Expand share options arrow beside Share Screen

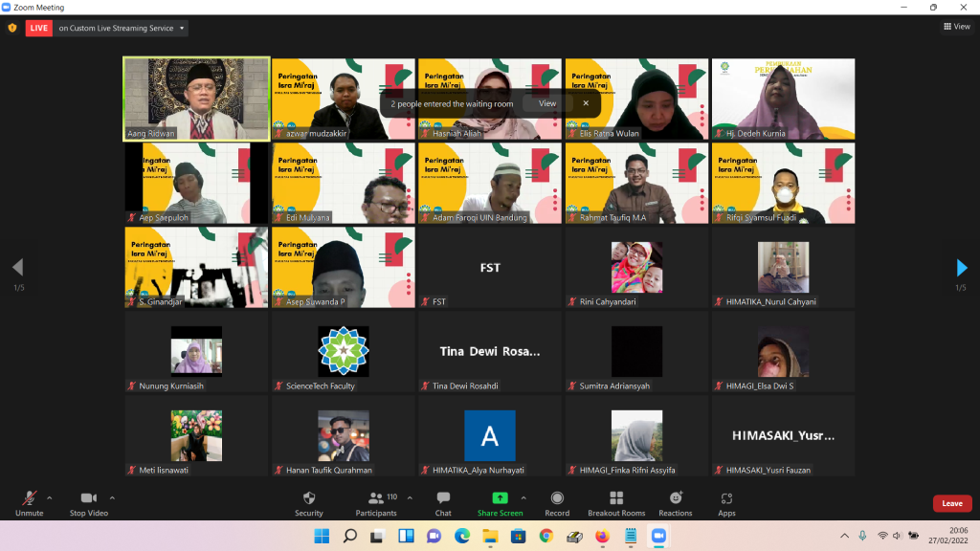click(523, 497)
